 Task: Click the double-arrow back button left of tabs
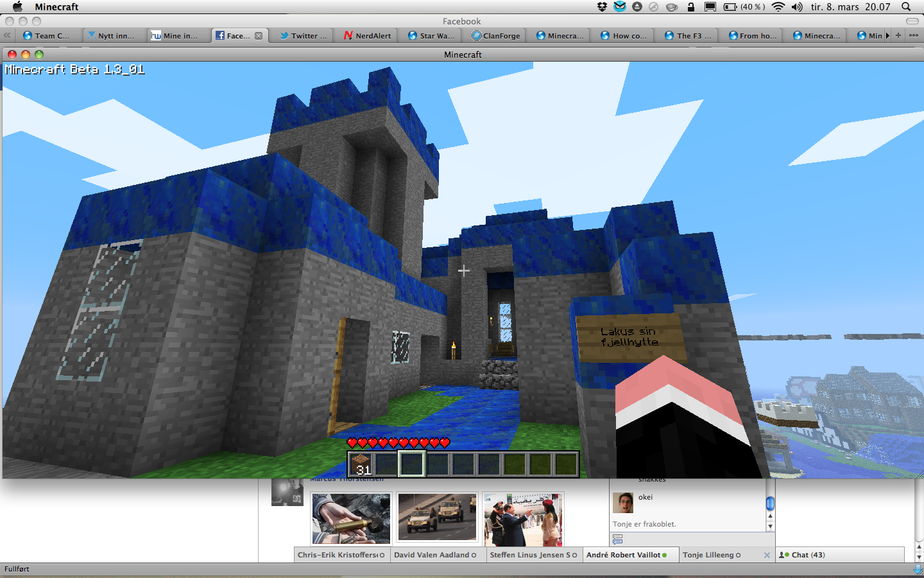[7, 35]
